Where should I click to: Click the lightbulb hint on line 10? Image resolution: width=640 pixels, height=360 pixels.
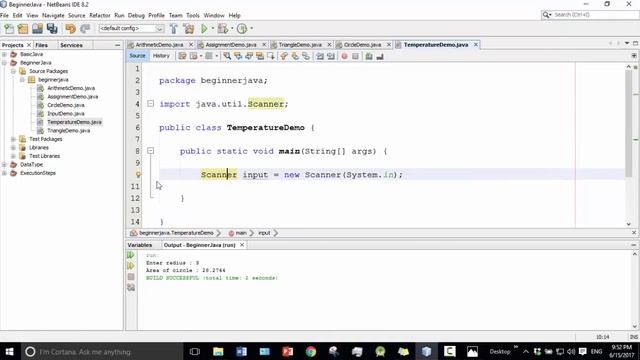[x=138, y=175]
